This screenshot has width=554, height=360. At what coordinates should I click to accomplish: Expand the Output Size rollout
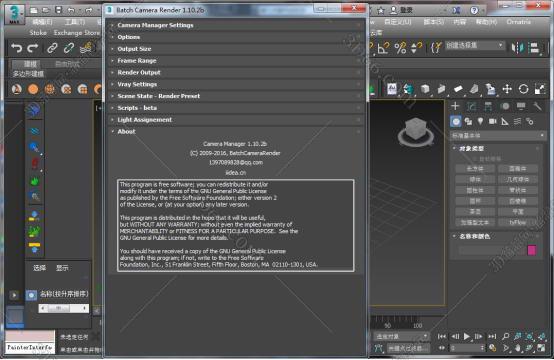coord(235,49)
